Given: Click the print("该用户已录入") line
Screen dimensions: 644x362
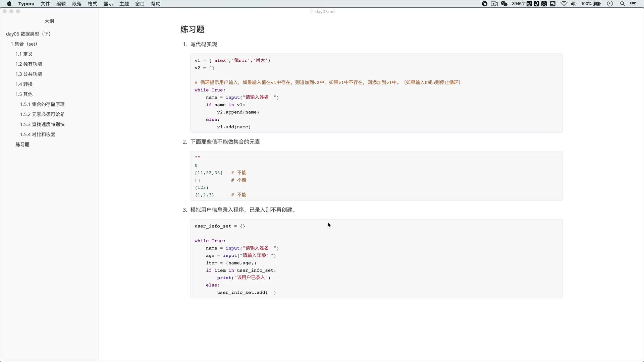Looking at the screenshot, I should [244, 278].
